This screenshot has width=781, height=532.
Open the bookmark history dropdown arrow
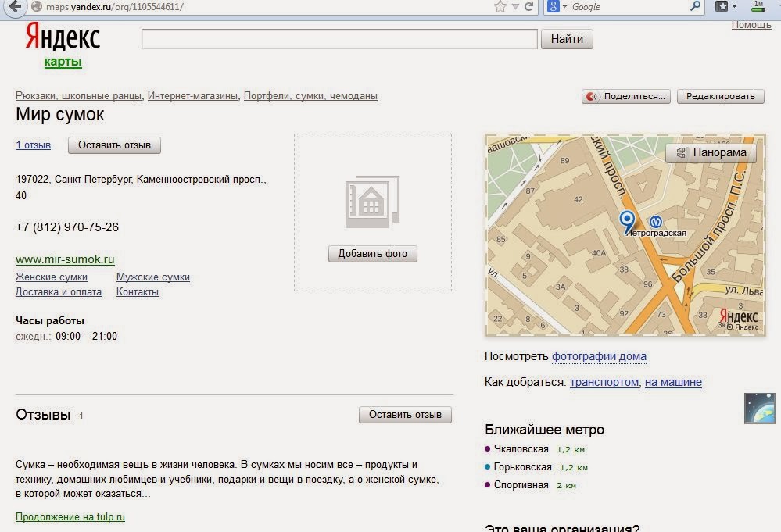tap(515, 7)
